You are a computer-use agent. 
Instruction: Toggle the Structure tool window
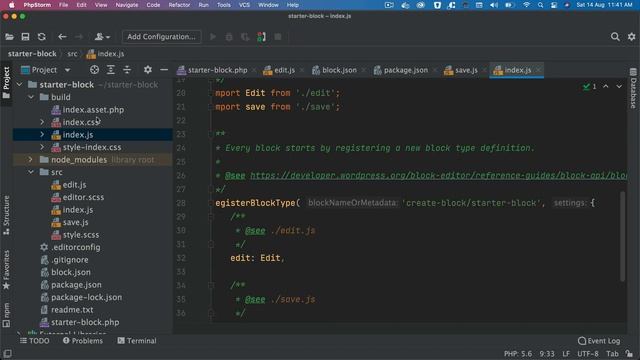coord(6,215)
